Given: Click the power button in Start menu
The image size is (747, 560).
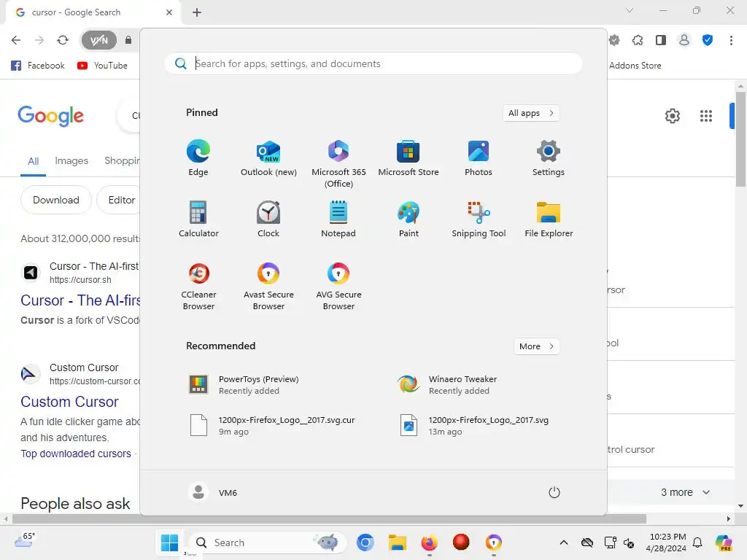Looking at the screenshot, I should click(x=554, y=492).
